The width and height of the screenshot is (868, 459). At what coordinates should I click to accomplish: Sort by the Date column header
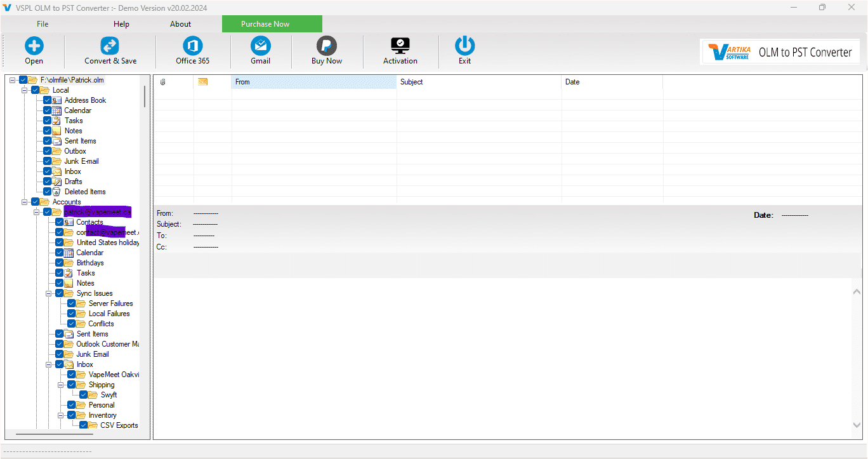pyautogui.click(x=612, y=82)
